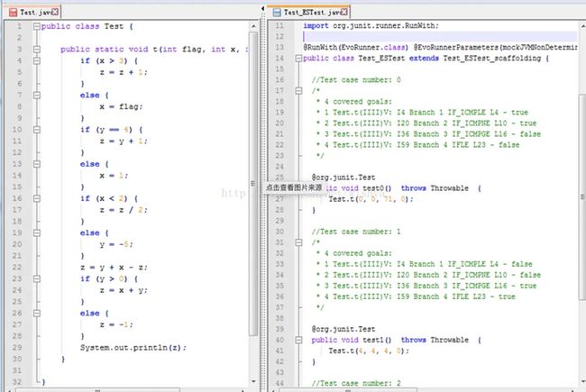Click the text 'x = flag;' on line 8
This screenshot has width=586, height=392.
click(x=121, y=106)
